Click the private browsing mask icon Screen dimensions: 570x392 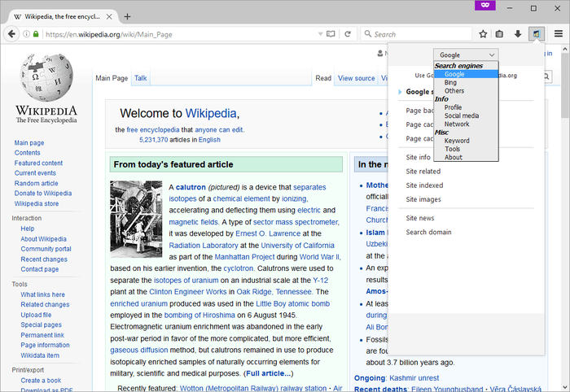coord(485,5)
